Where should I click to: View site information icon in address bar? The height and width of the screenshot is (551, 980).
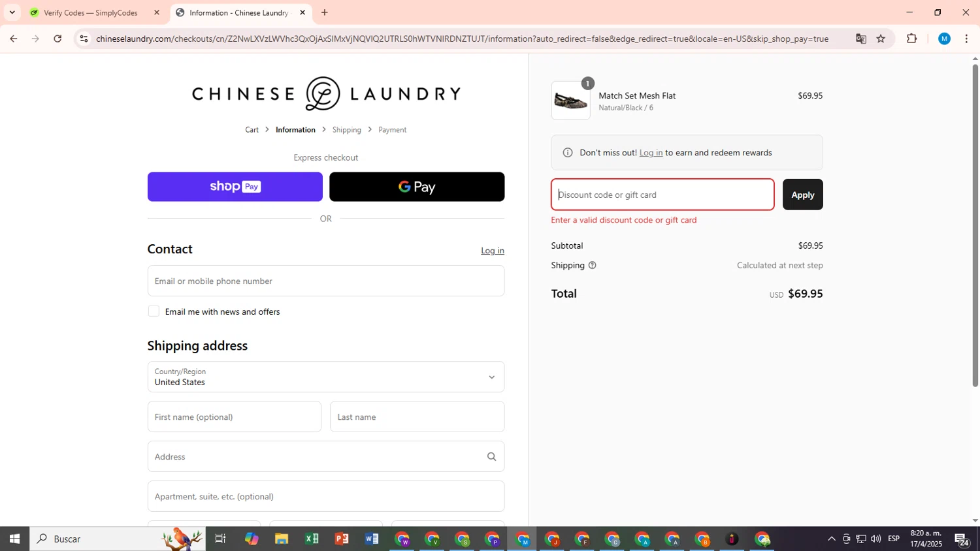tap(83, 39)
